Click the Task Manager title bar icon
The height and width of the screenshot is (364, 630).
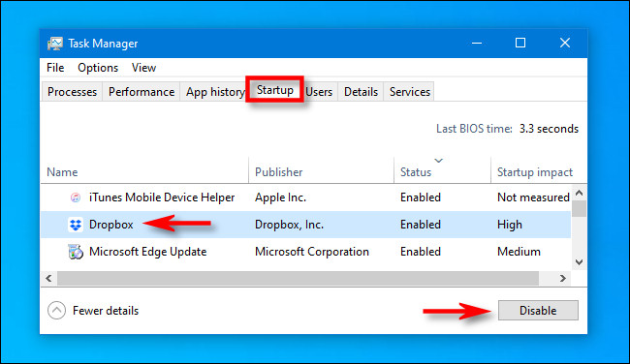(55, 44)
